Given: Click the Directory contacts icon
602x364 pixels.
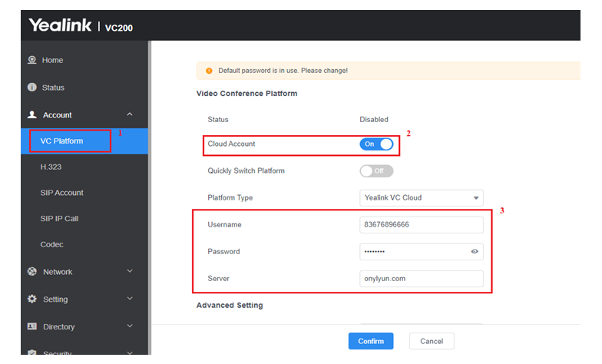Looking at the screenshot, I should [x=31, y=326].
